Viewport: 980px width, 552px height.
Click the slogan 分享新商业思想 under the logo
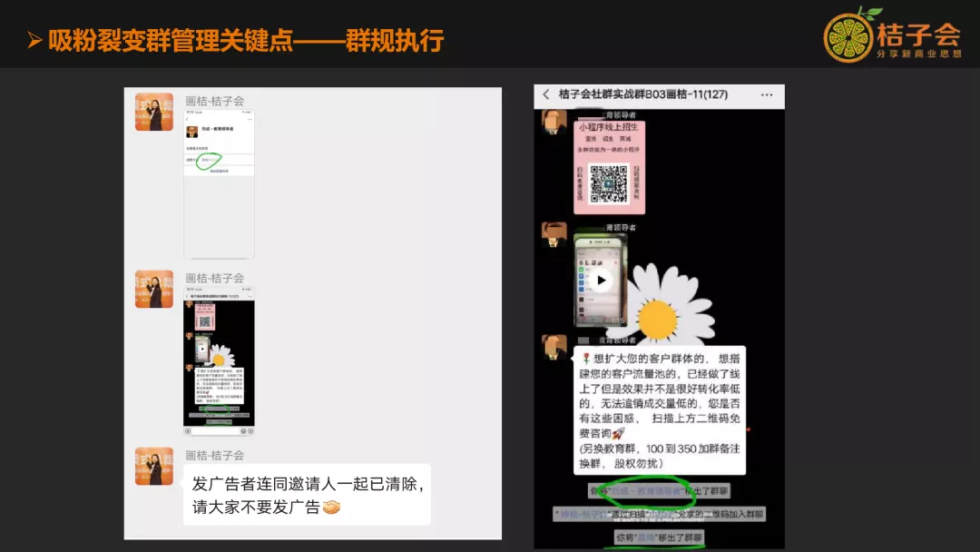918,54
